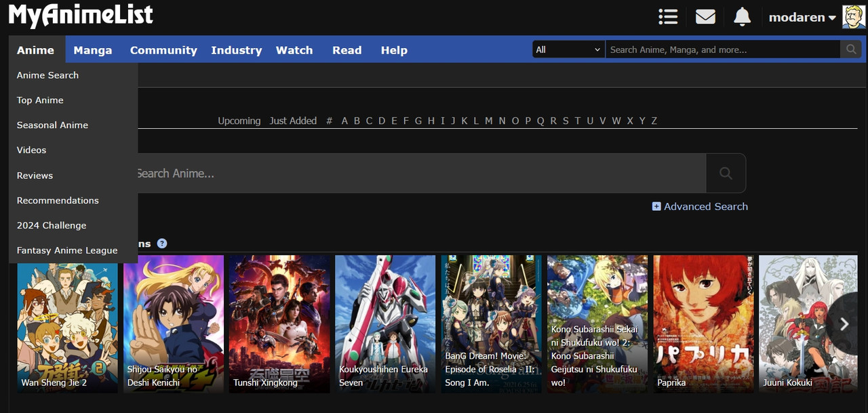868x413 pixels.
Task: Open the Anime menu tab
Action: point(35,50)
